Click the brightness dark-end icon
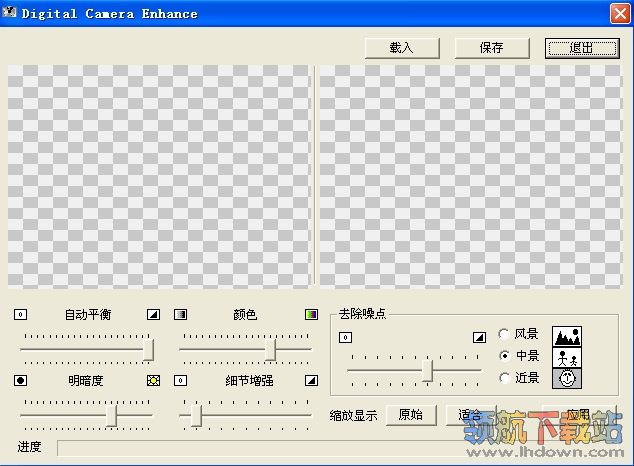Viewport: 634px width, 466px height. click(21, 380)
